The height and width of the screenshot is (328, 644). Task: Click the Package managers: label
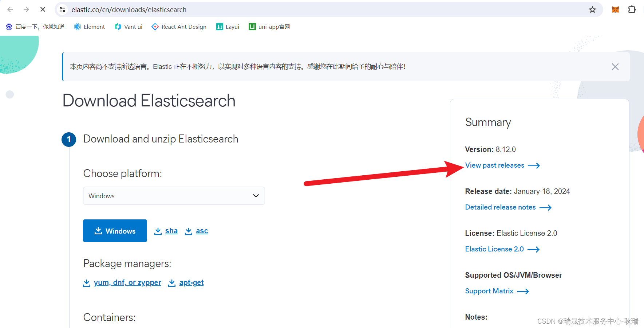point(127,263)
